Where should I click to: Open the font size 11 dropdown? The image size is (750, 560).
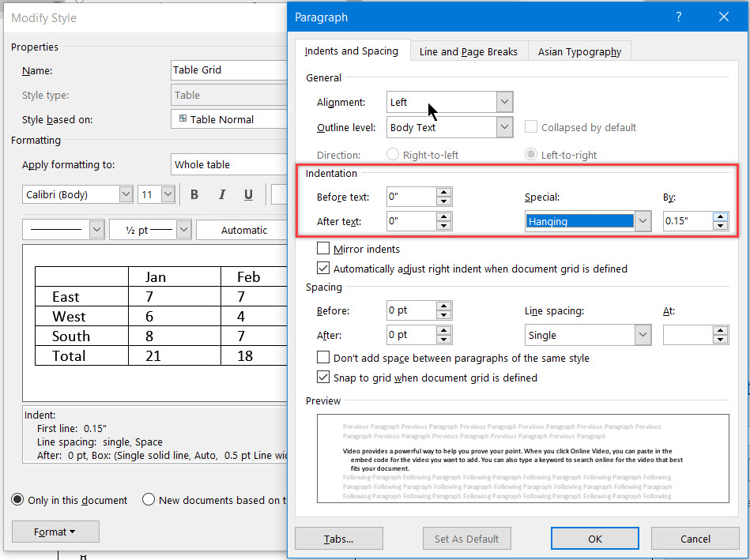tap(168, 194)
